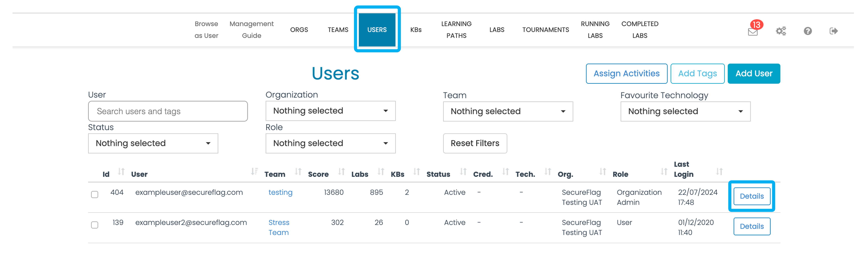Image resolution: width=868 pixels, height=257 pixels.
Task: Click the Add Tags button
Action: [698, 74]
